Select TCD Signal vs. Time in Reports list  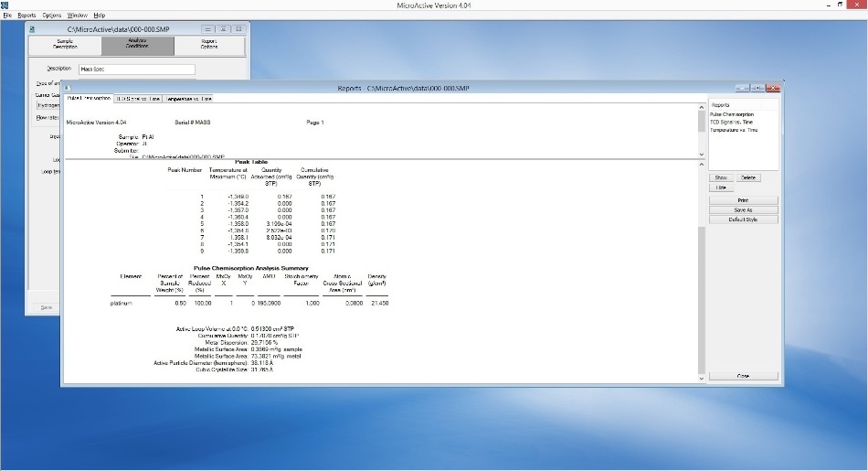[731, 122]
